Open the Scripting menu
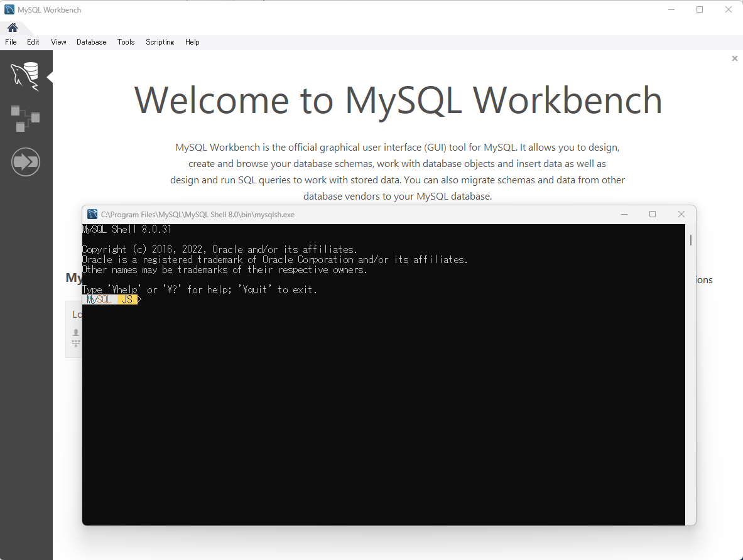The width and height of the screenshot is (743, 560). [160, 41]
